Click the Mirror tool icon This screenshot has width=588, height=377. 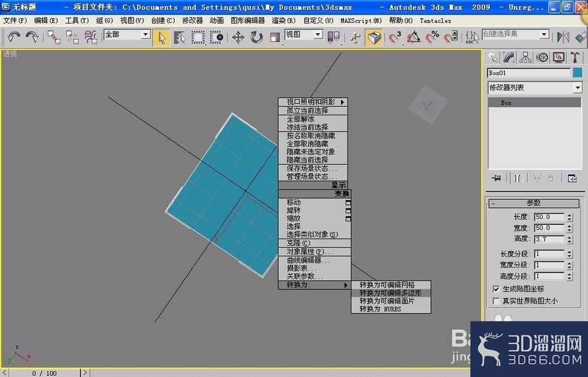point(563,38)
